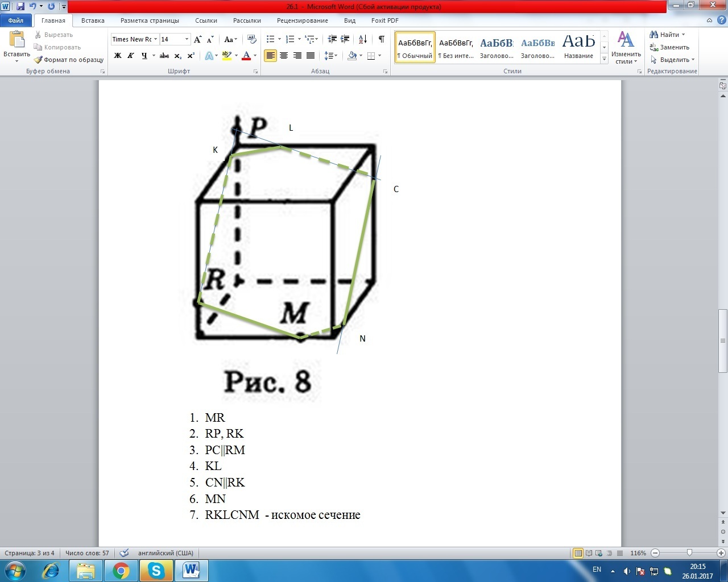
Task: Open Skype from the taskbar
Action: (156, 570)
